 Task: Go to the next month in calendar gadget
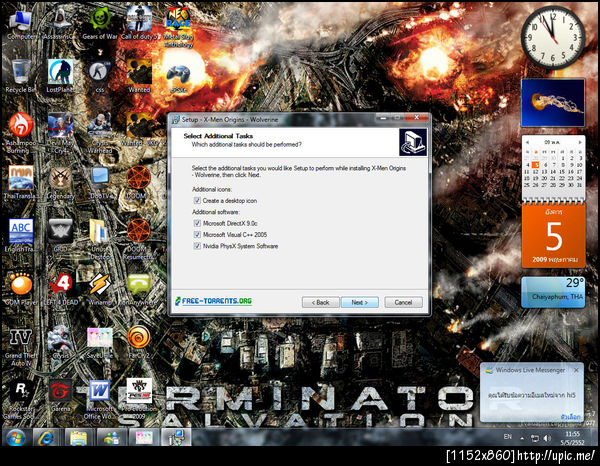click(x=580, y=142)
